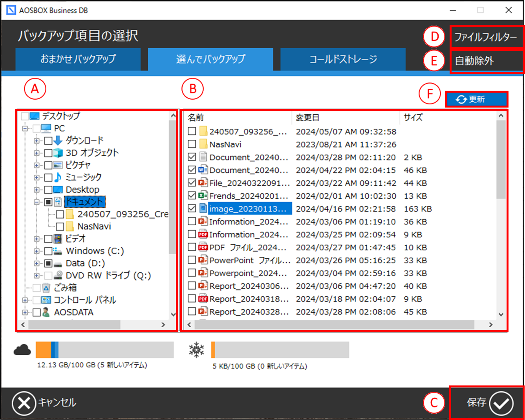Viewport: 525px width, 420px height.
Task: Click the file list horizontal scrollbar right arrow
Action: pos(490,325)
